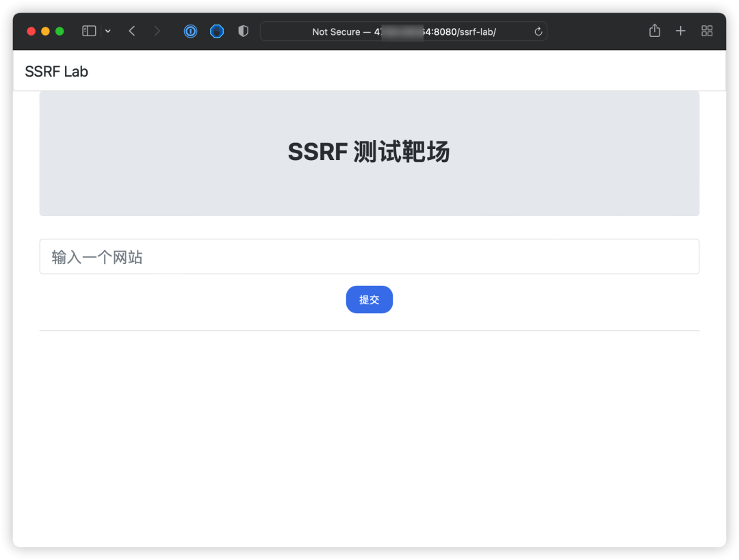739x560 pixels.
Task: Open the privacy shield report icon
Action: point(243,31)
